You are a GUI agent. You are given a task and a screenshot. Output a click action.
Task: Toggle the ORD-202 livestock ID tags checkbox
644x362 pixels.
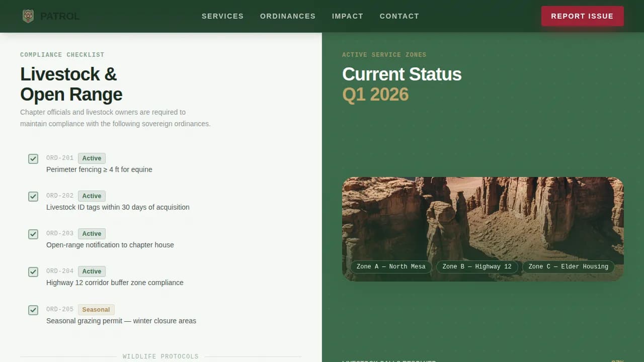33,197
